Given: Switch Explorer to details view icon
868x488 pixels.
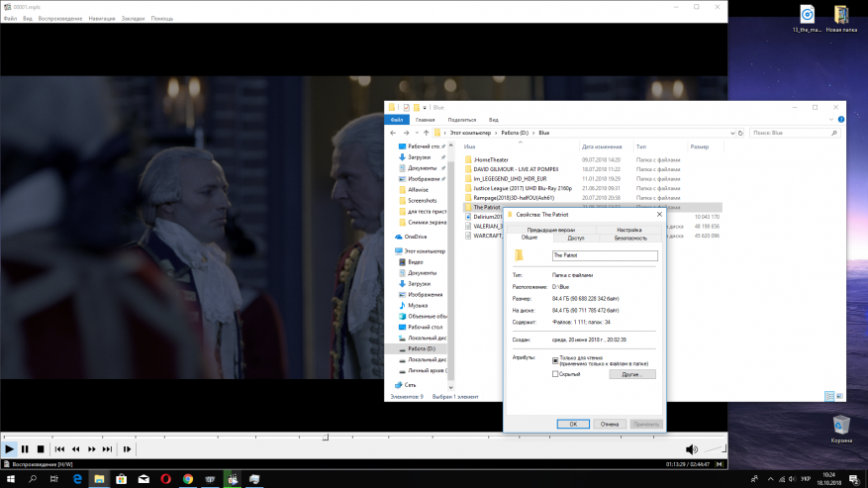Looking at the screenshot, I should pyautogui.click(x=829, y=396).
